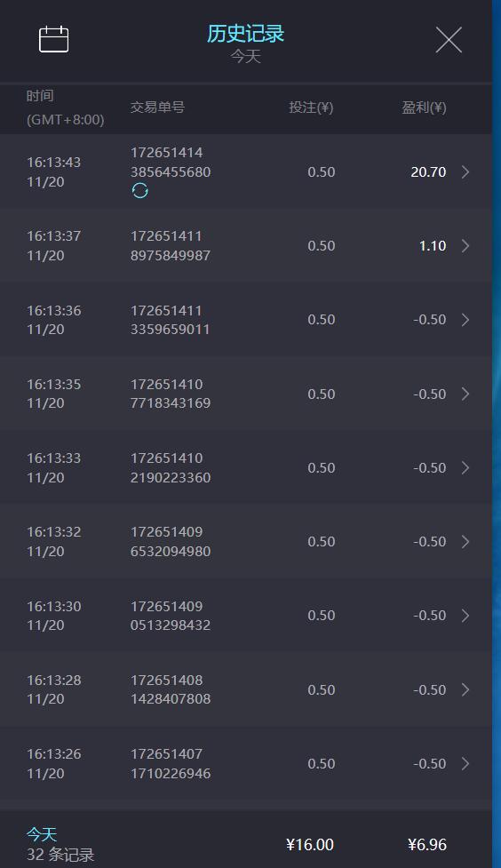Open chevron of the 16:13:32 record

pyautogui.click(x=465, y=541)
